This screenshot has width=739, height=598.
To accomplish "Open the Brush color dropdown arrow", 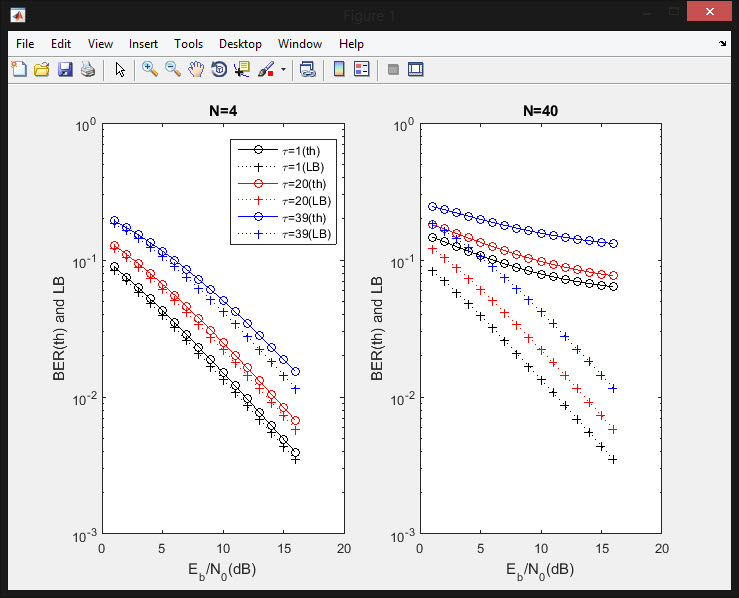I will click(x=283, y=70).
